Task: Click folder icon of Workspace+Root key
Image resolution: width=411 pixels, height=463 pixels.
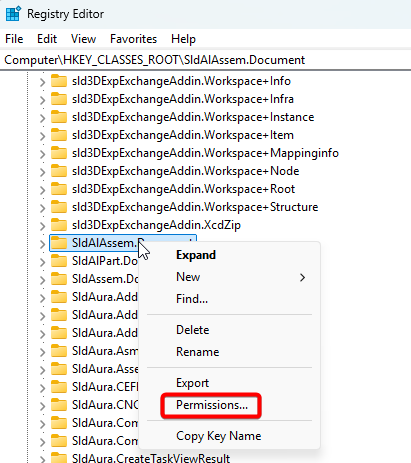Action: (x=59, y=189)
